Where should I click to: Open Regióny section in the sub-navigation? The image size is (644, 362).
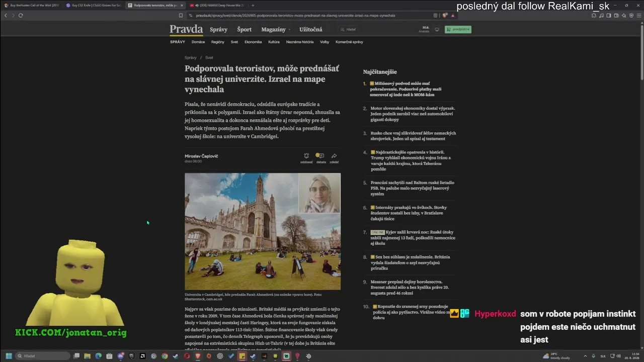[x=218, y=42]
